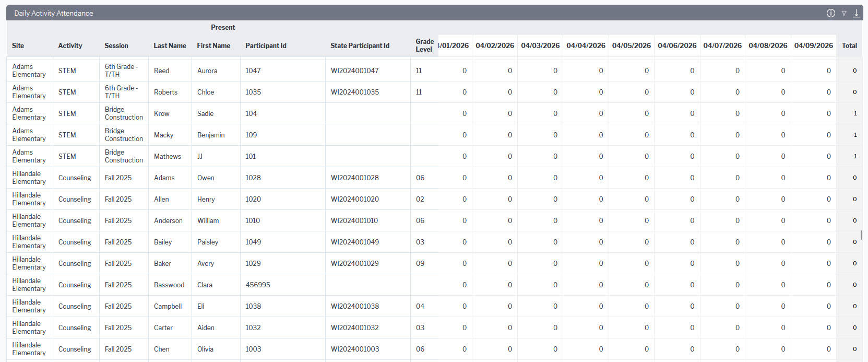Sort by the Total column header
The height and width of the screenshot is (362, 868).
point(849,45)
